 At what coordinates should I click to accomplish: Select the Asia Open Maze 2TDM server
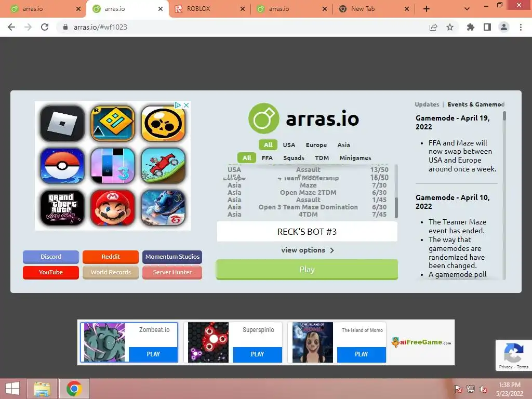click(307, 193)
